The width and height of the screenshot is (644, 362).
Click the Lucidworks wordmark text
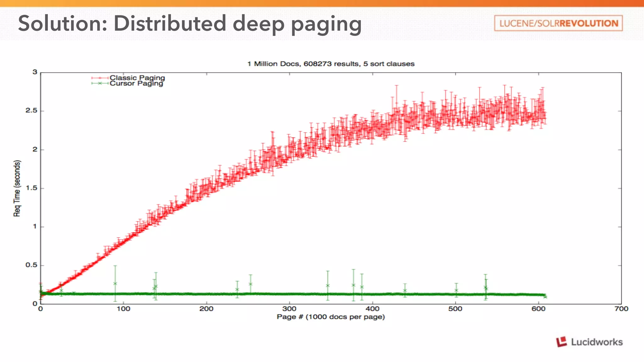597,342
